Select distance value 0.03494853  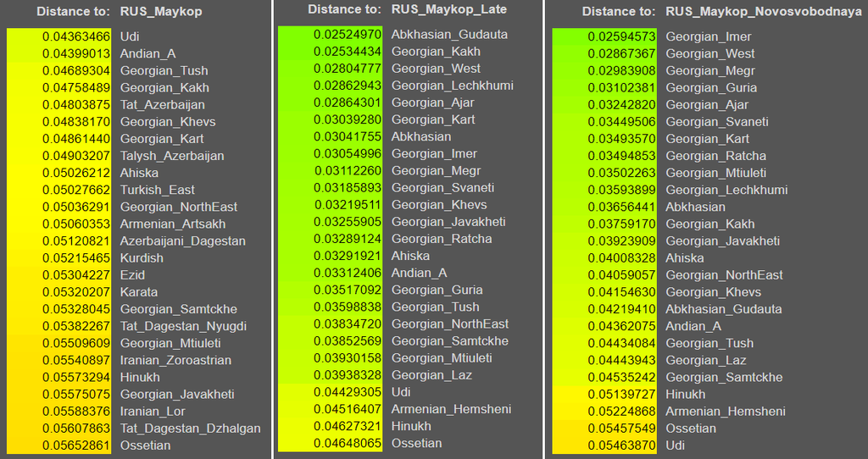pos(621,156)
